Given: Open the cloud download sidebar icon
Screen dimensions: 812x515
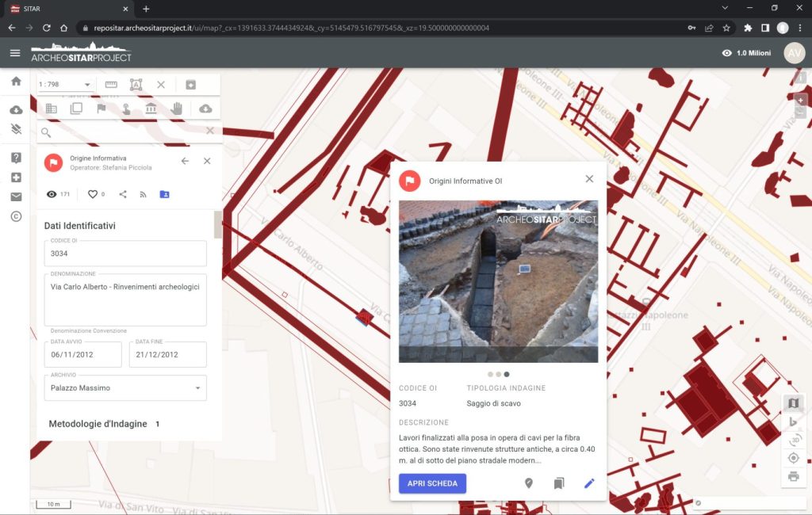Looking at the screenshot, I should 16,109.
